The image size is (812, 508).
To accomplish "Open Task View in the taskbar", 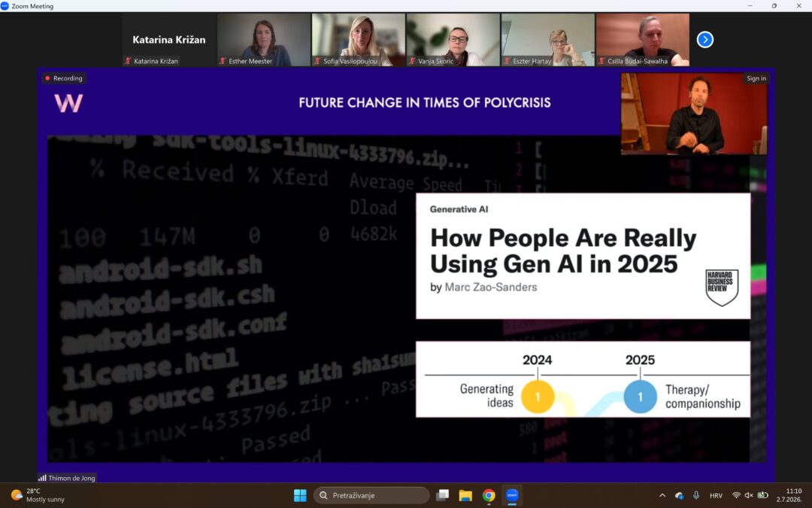I will point(442,495).
